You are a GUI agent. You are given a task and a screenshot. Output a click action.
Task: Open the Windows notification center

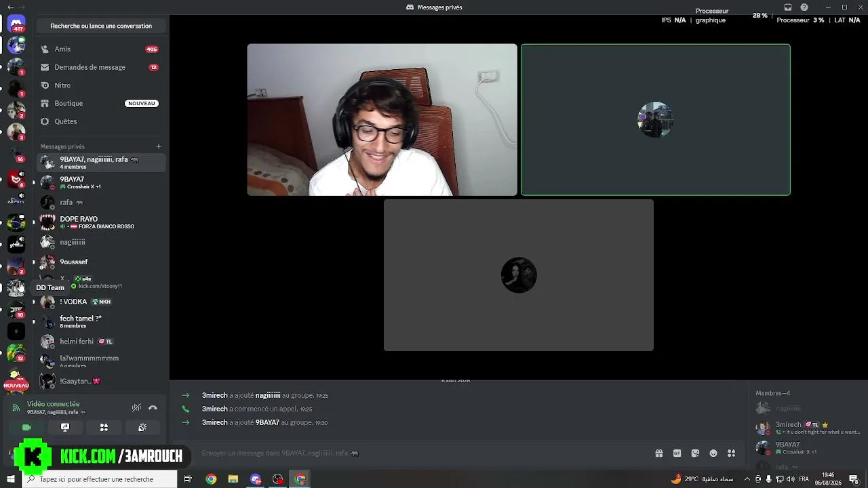coord(854,479)
